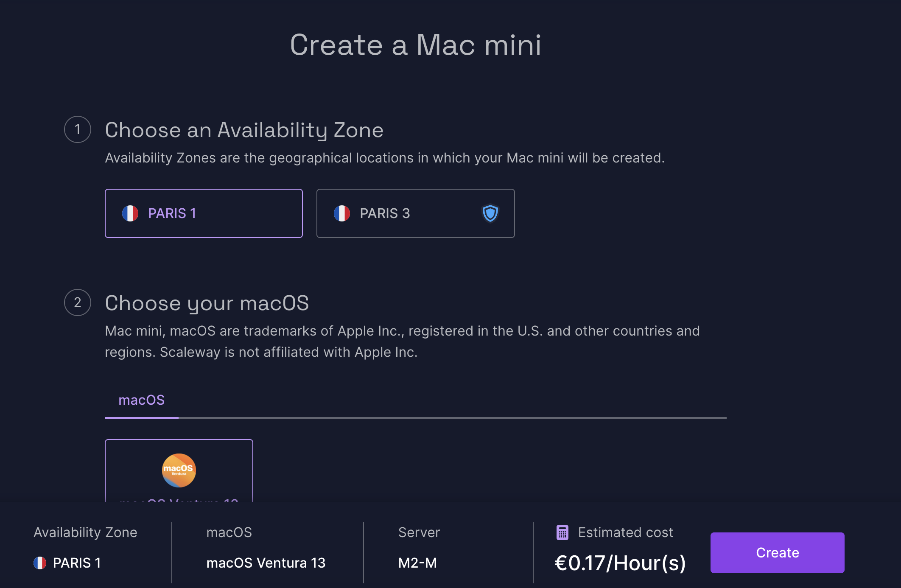
Task: Choose the macOS Ventura logo
Action: point(179,470)
